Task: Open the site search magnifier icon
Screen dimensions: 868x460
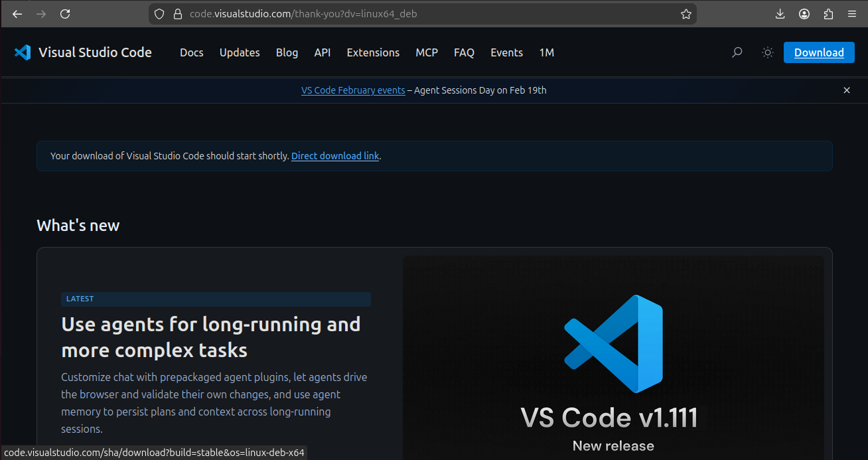Action: point(737,52)
